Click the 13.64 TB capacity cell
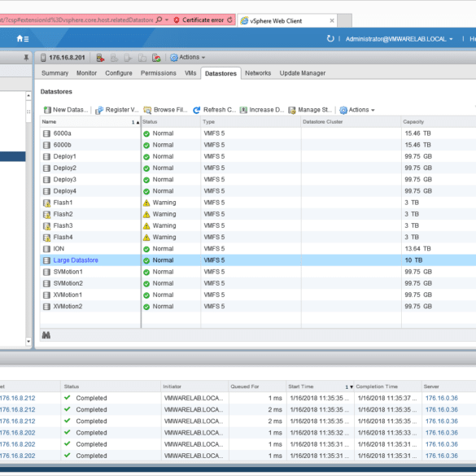This screenshot has height=476, width=476. click(417, 249)
